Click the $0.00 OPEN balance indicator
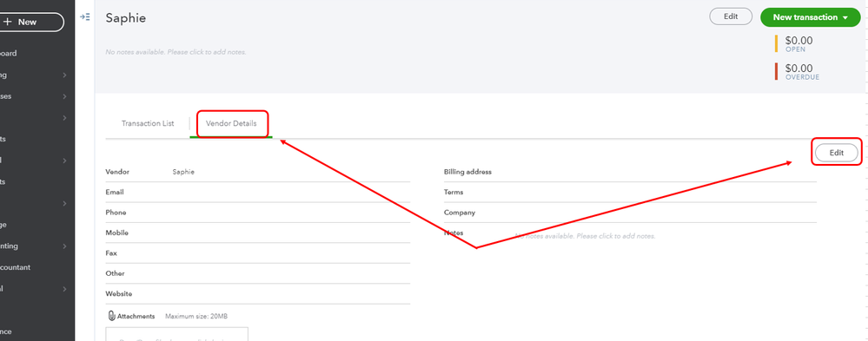This screenshot has height=341, width=868. 798,43
